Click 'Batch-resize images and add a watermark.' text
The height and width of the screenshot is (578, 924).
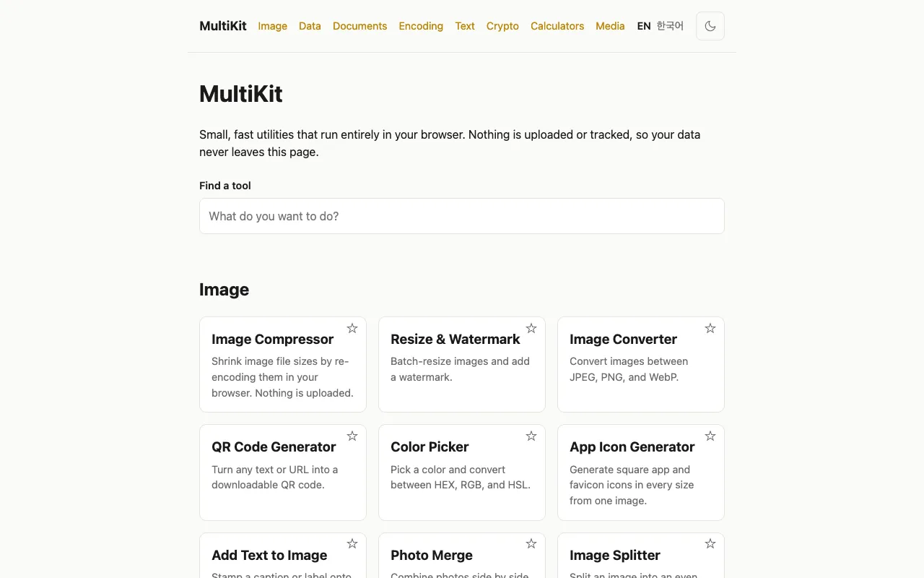pyautogui.click(x=461, y=369)
